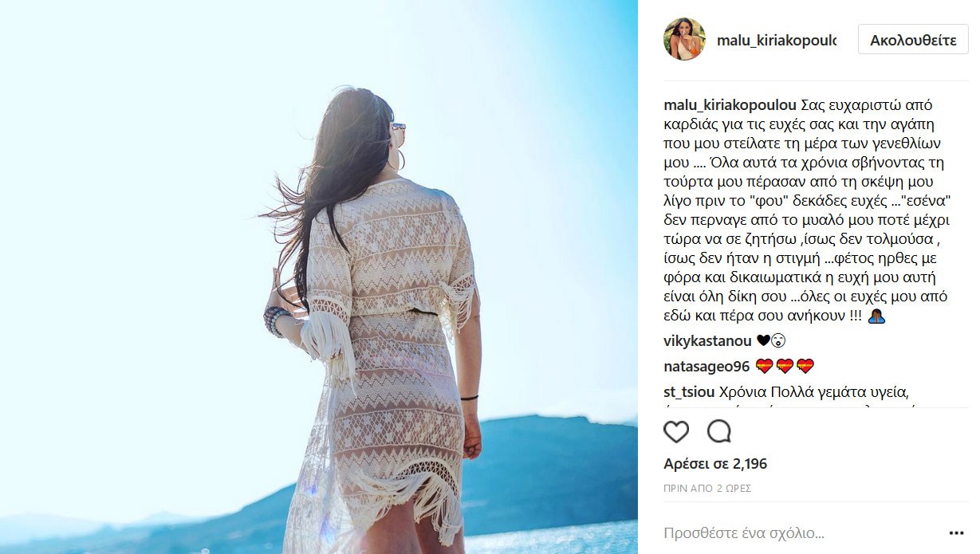Click the comment speech bubble icon
The width and height of the screenshot is (980, 554).
pyautogui.click(x=719, y=431)
